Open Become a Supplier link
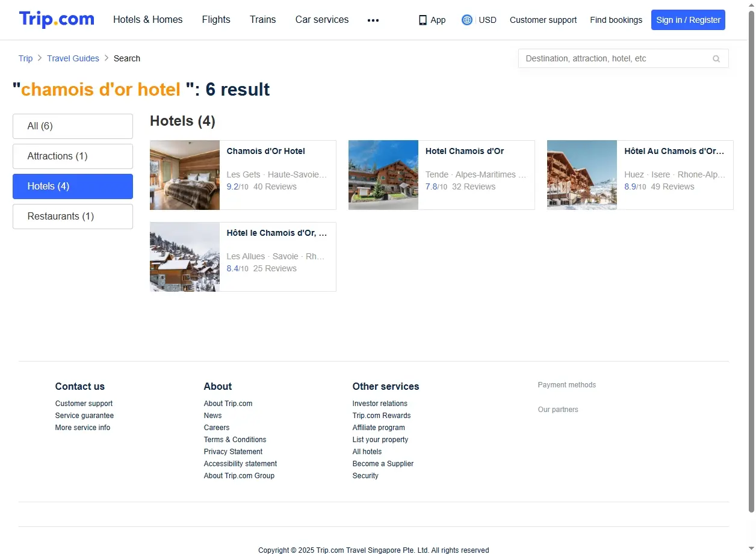 coord(383,464)
